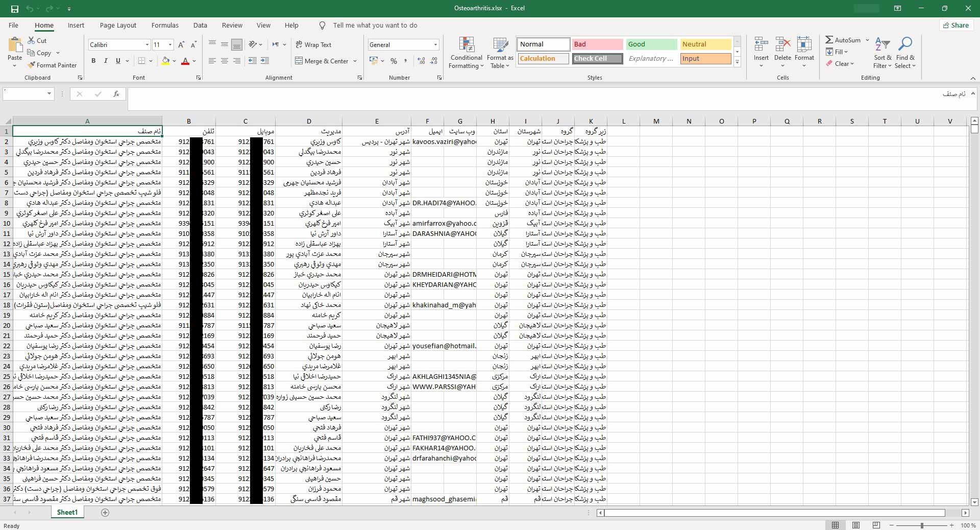Click the AutoSum sigma icon
980x530 pixels.
point(829,40)
